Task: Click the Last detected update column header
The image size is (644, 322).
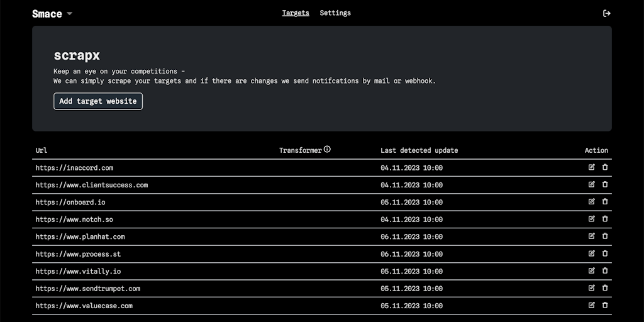Action: point(419,150)
